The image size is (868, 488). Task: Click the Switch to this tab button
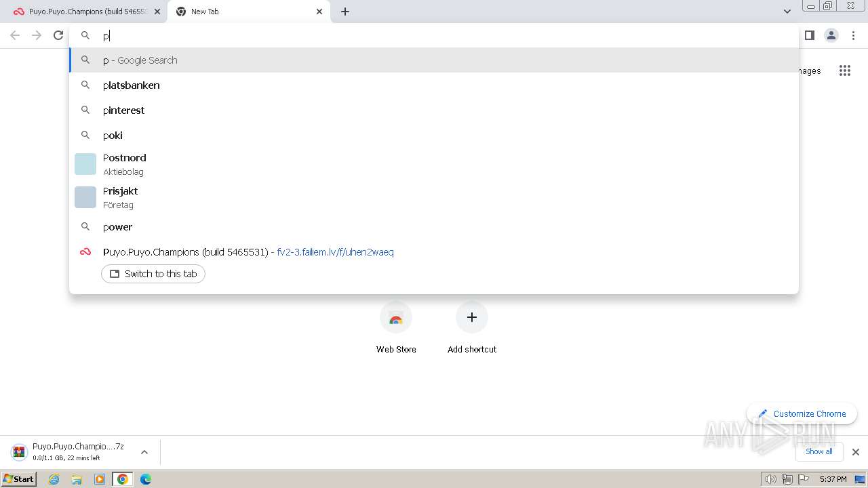(153, 274)
